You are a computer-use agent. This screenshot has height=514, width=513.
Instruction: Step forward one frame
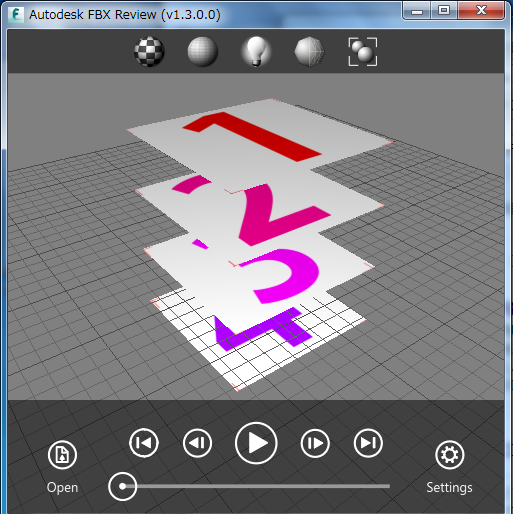point(315,443)
